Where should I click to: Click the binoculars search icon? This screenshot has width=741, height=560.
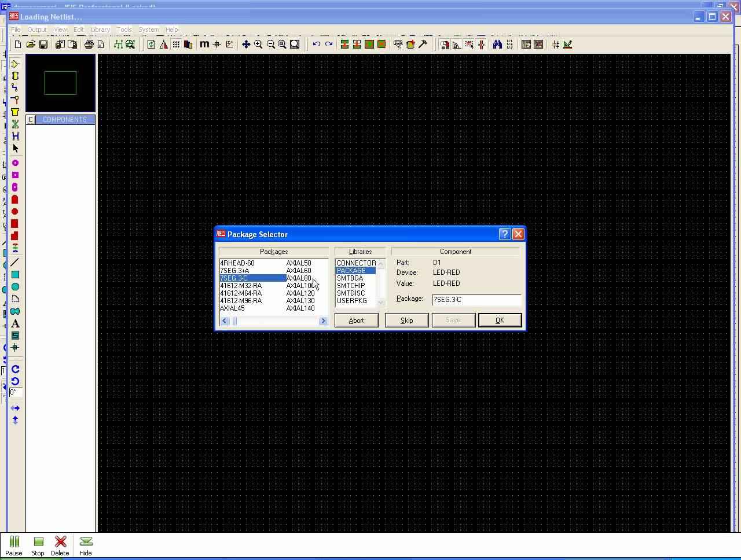[x=497, y=45]
